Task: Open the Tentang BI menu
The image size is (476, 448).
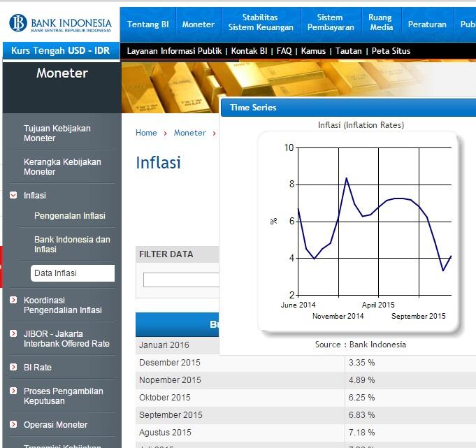Action: (x=148, y=24)
